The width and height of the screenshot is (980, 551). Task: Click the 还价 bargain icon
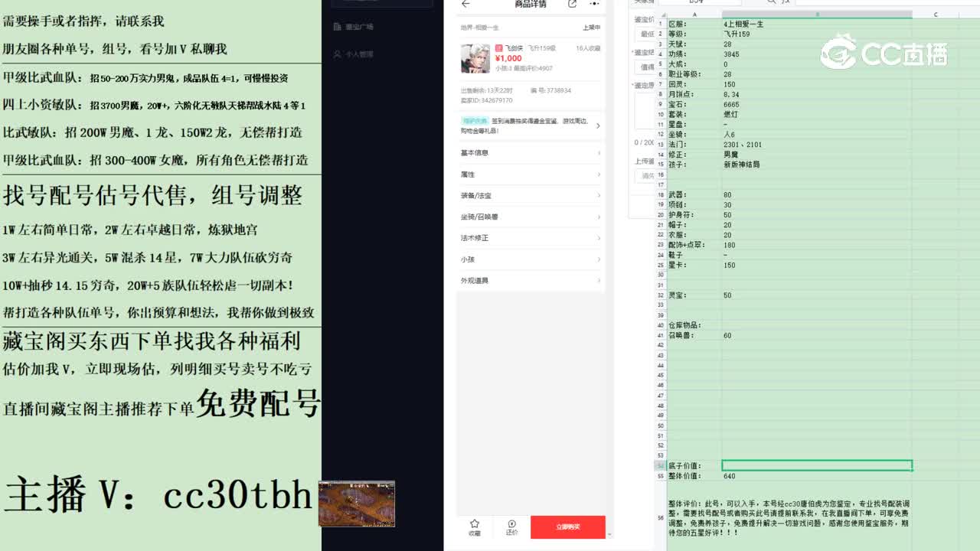coord(511,527)
